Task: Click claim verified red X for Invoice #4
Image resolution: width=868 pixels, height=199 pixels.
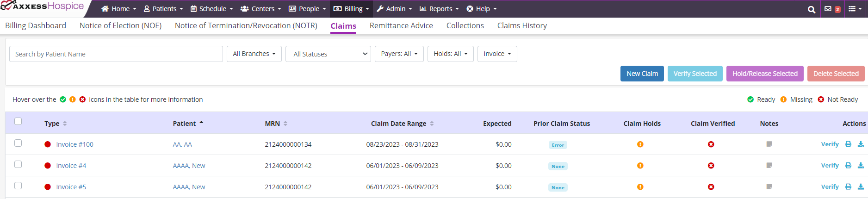Action: click(x=711, y=166)
